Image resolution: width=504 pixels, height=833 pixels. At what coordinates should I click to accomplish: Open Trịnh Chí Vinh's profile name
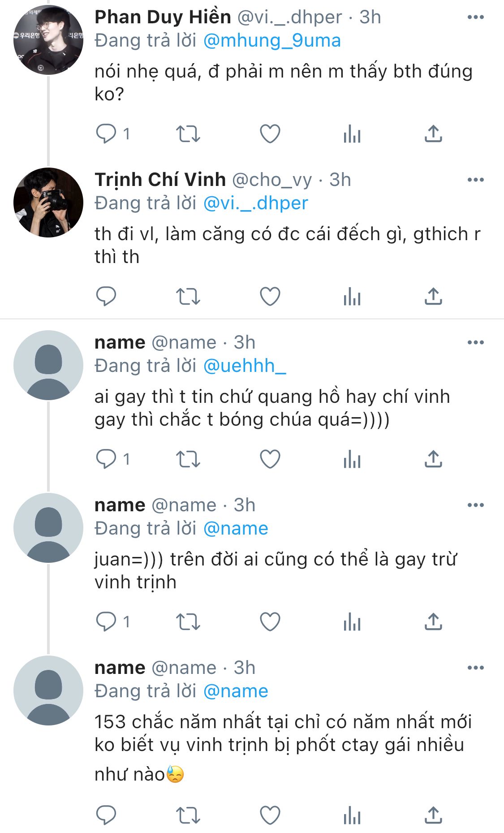[x=160, y=180]
